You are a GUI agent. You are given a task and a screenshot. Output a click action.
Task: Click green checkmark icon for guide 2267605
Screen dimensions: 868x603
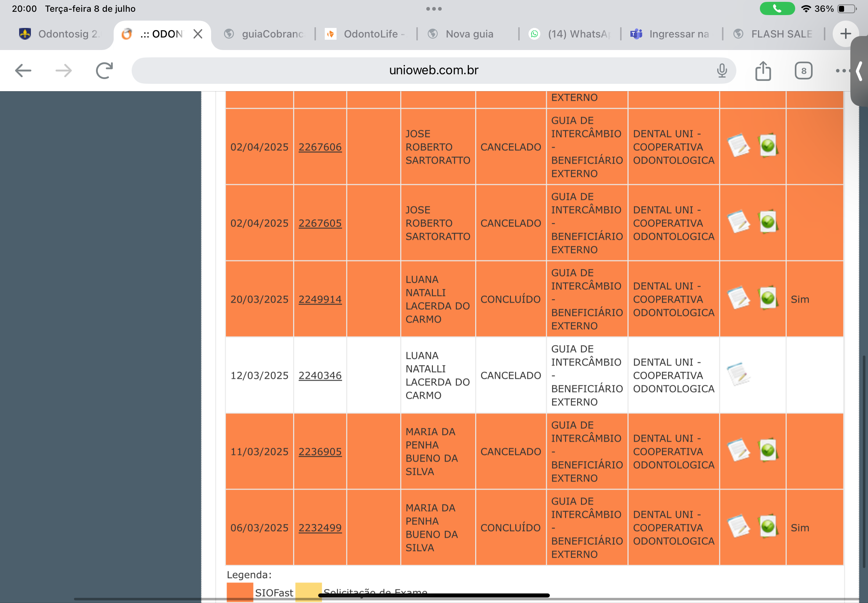click(x=768, y=222)
